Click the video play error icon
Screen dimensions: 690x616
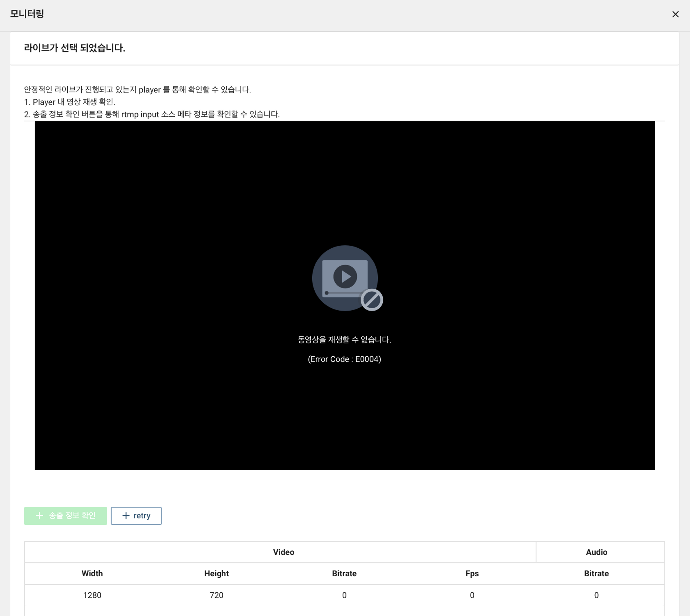click(x=344, y=277)
